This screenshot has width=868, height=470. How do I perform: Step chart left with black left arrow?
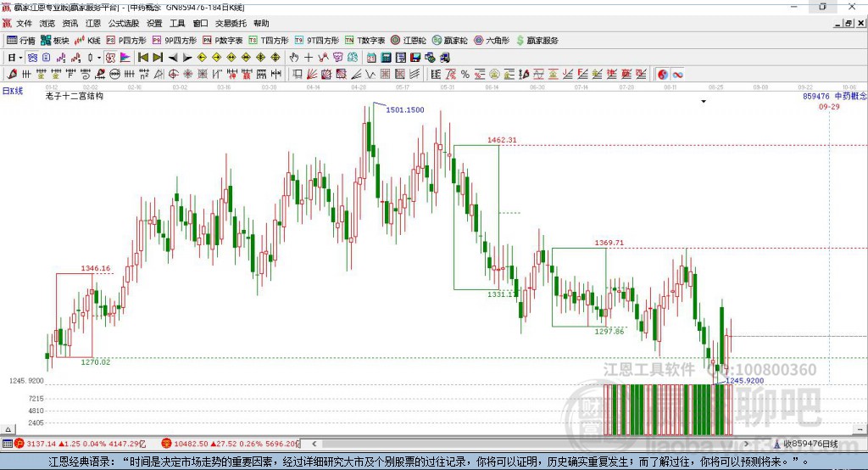click(x=173, y=58)
